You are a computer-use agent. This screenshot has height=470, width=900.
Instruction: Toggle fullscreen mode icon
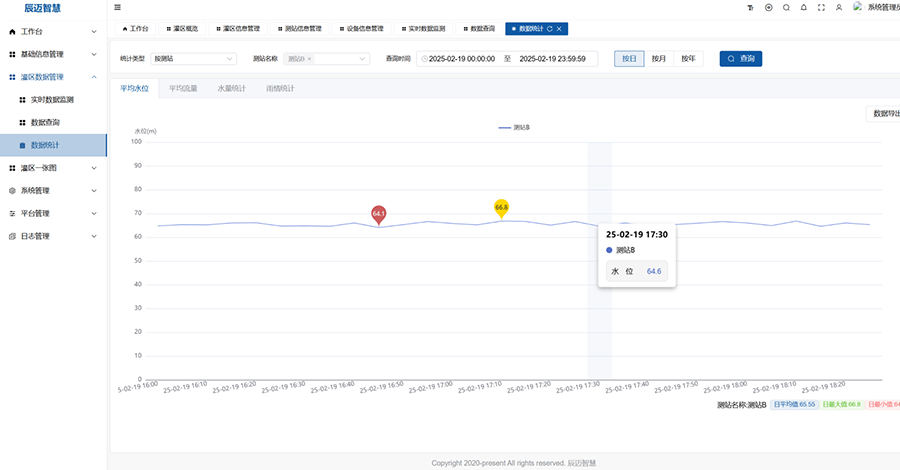coord(821,7)
